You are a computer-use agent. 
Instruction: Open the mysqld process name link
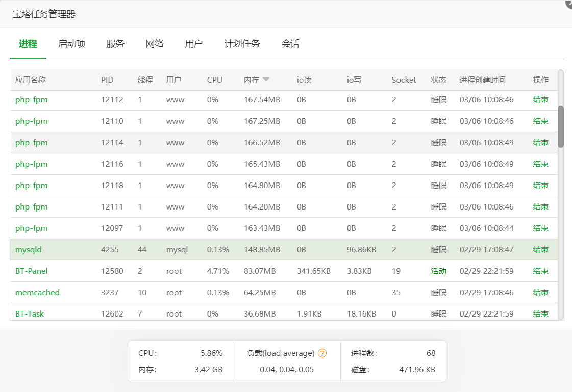pyautogui.click(x=29, y=250)
